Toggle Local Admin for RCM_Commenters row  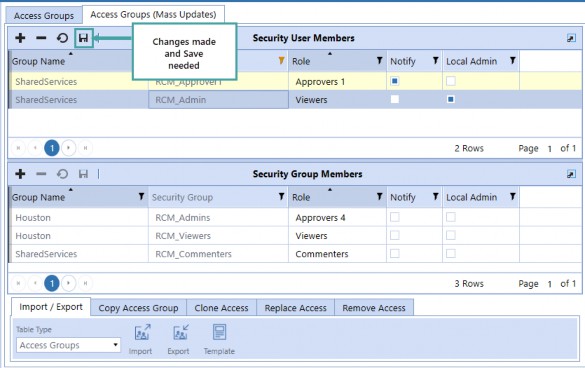pyautogui.click(x=451, y=253)
